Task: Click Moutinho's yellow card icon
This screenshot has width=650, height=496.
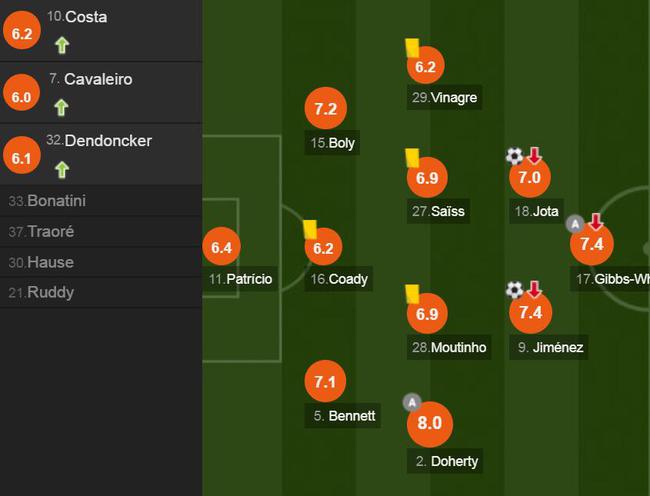Action: (x=412, y=294)
